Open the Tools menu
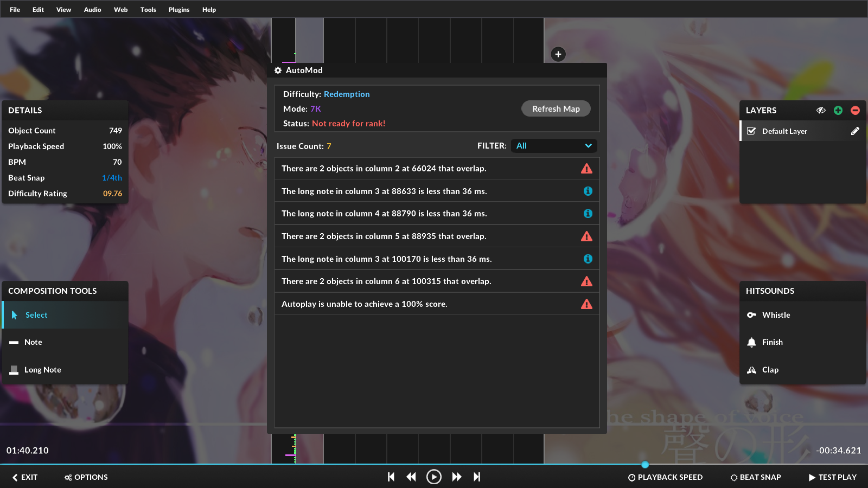 [148, 10]
